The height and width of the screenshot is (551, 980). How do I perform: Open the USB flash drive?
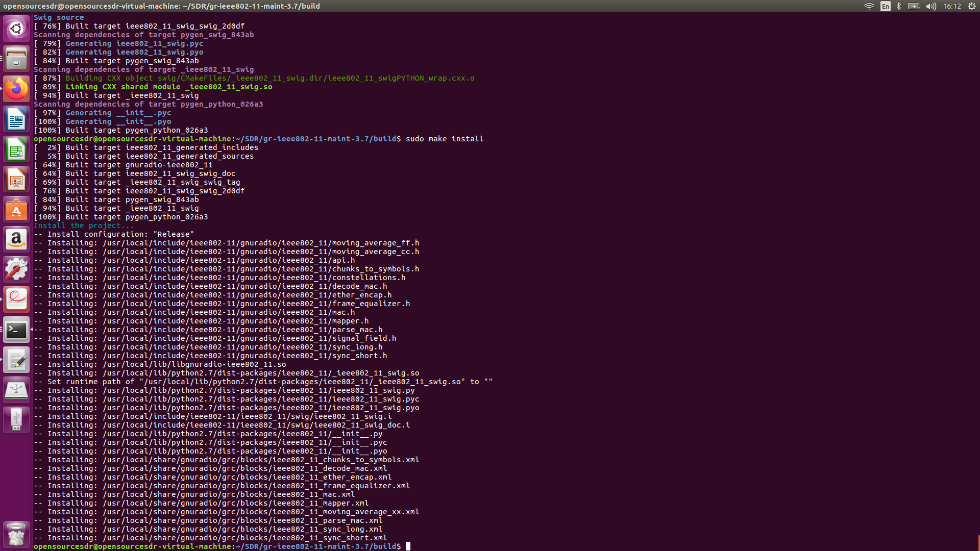16,419
